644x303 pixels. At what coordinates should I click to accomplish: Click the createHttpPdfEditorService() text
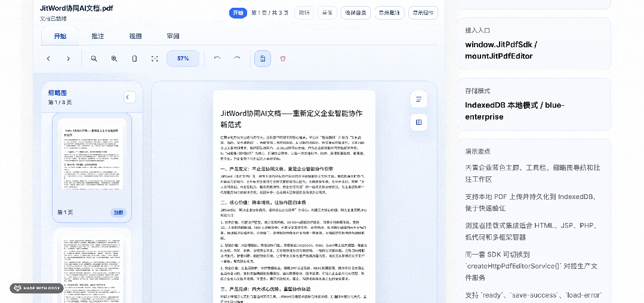513,265
